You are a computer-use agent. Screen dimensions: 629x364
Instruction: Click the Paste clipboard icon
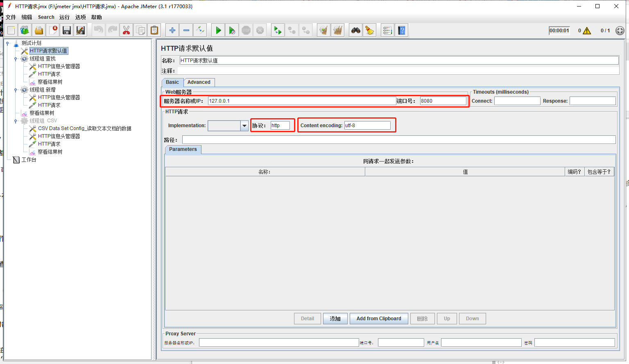(154, 30)
